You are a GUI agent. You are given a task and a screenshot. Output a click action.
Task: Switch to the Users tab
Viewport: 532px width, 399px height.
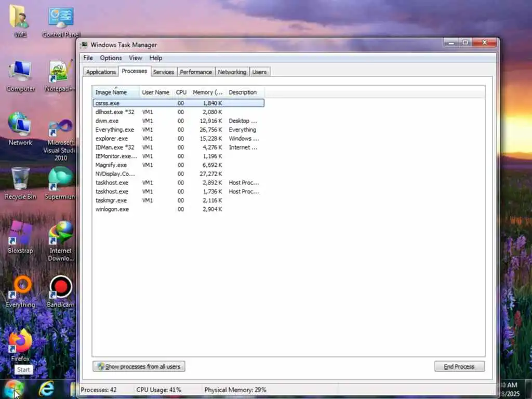259,72
